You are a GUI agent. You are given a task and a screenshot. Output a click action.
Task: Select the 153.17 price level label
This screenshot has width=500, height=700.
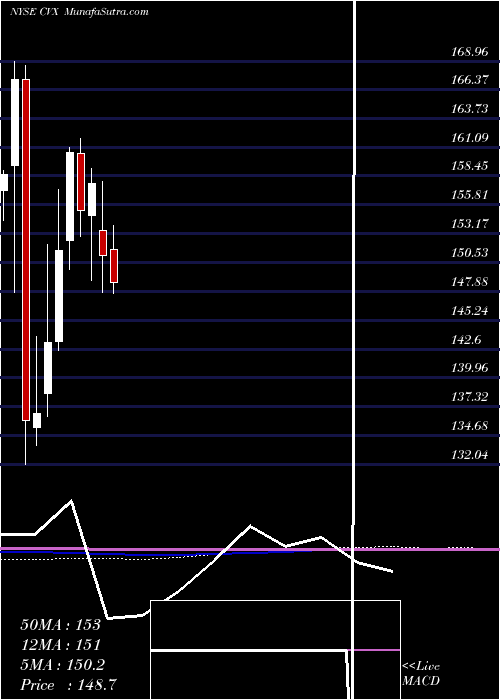tap(470, 224)
